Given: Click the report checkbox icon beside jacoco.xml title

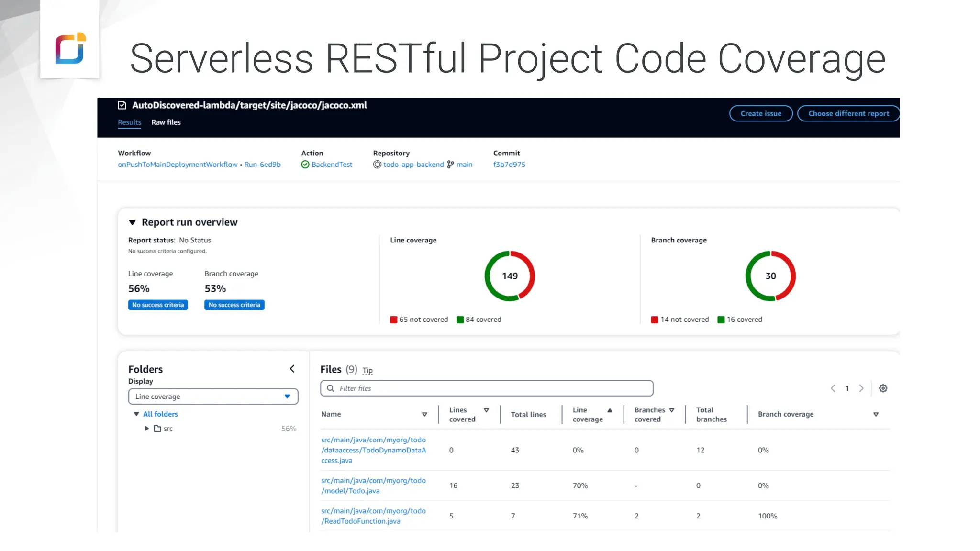Looking at the screenshot, I should (x=122, y=105).
